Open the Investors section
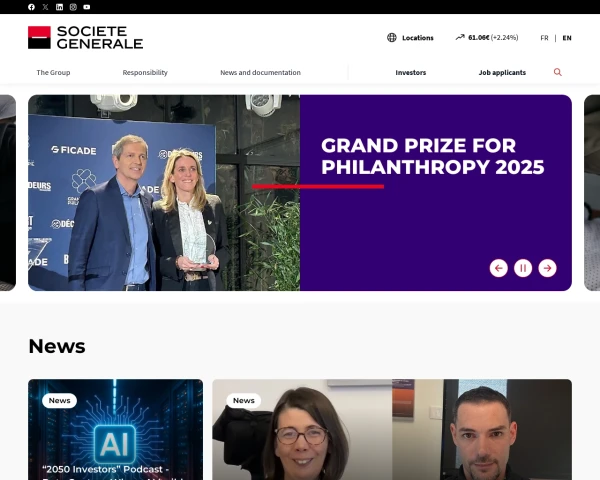This screenshot has width=600, height=480. click(411, 72)
